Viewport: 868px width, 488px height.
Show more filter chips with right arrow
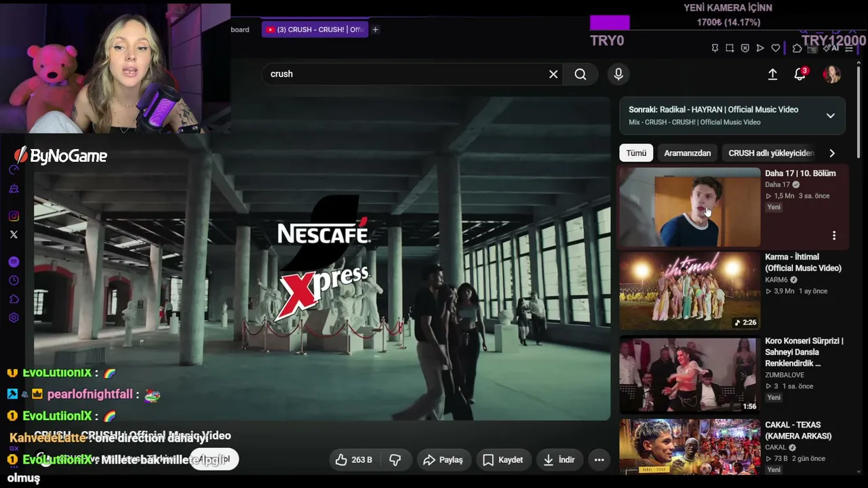coord(832,153)
